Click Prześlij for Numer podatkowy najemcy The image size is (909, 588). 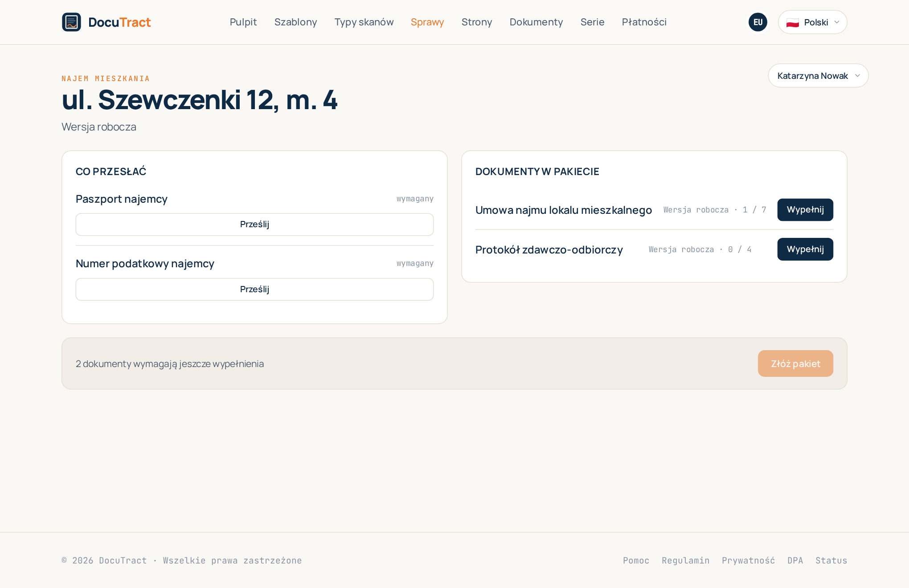click(x=254, y=290)
